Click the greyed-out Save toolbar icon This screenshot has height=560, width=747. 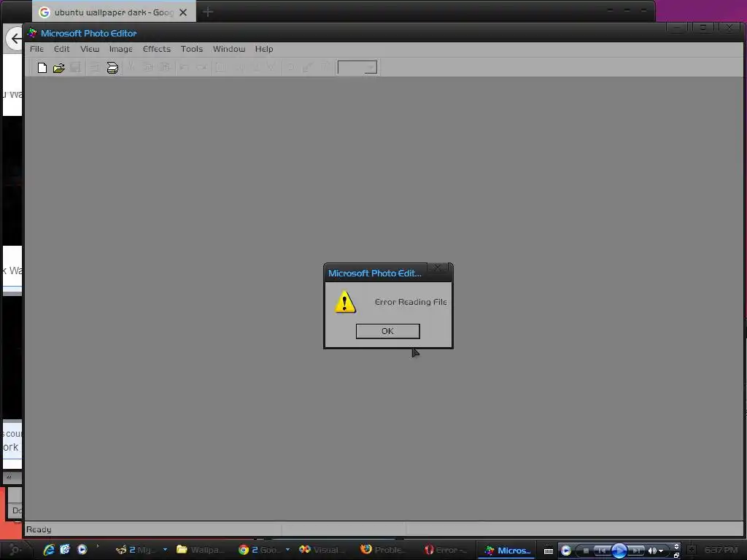coord(76,68)
